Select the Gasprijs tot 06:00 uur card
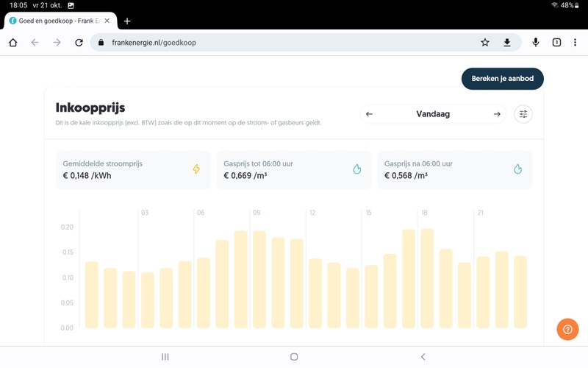The image size is (588, 368). [x=293, y=170]
